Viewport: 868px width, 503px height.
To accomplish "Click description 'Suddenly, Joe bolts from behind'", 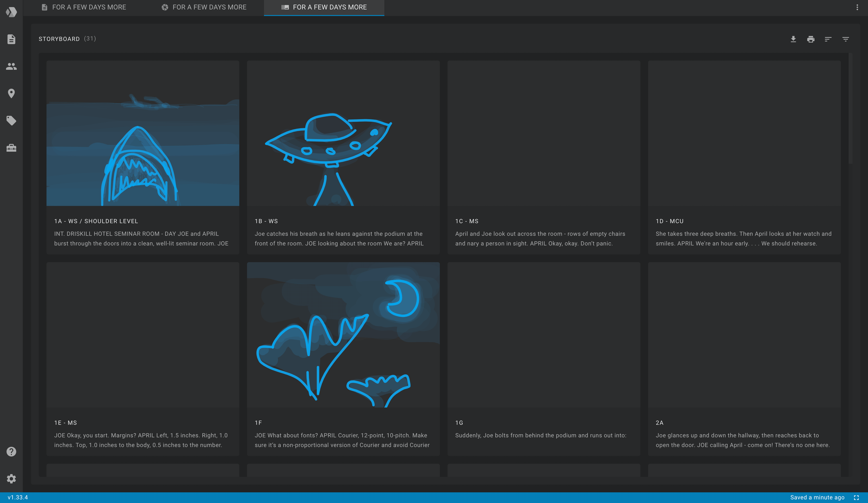I will (x=541, y=435).
